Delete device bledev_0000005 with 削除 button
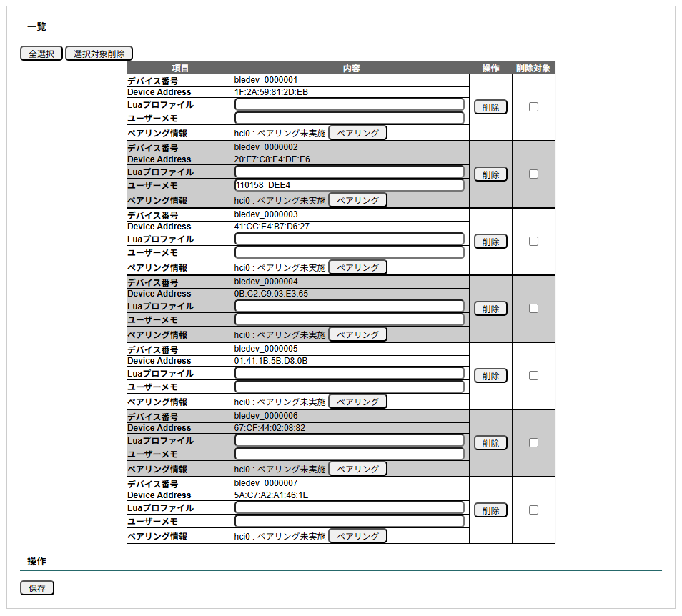The image size is (682, 616). (490, 376)
